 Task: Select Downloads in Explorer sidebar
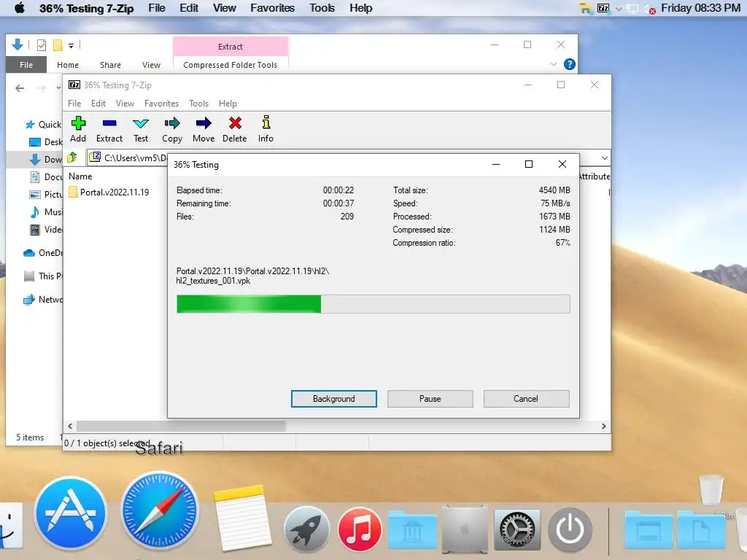[46, 159]
